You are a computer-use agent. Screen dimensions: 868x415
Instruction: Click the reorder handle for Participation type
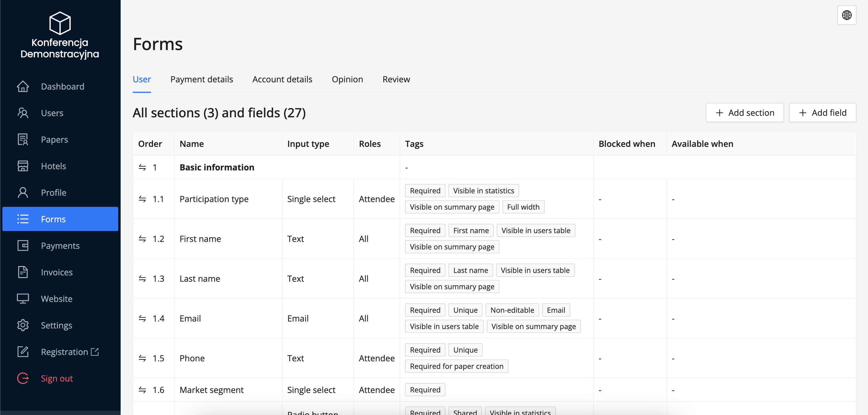point(142,199)
